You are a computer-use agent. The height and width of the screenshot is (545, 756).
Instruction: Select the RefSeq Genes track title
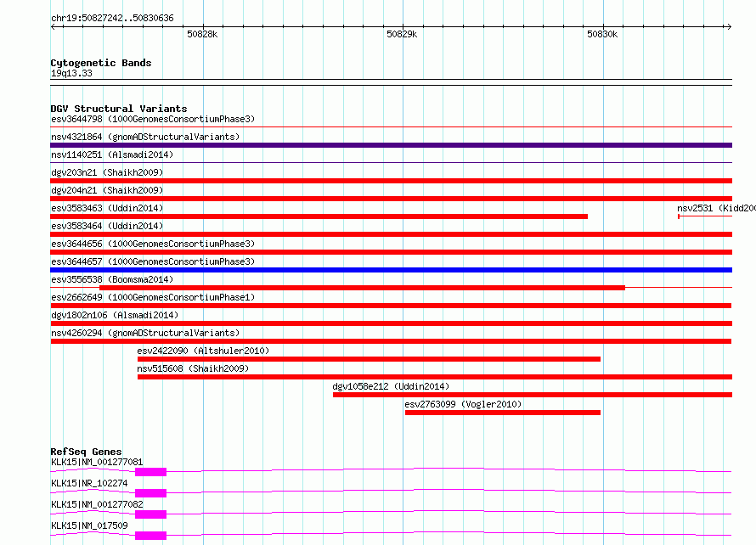(x=86, y=452)
